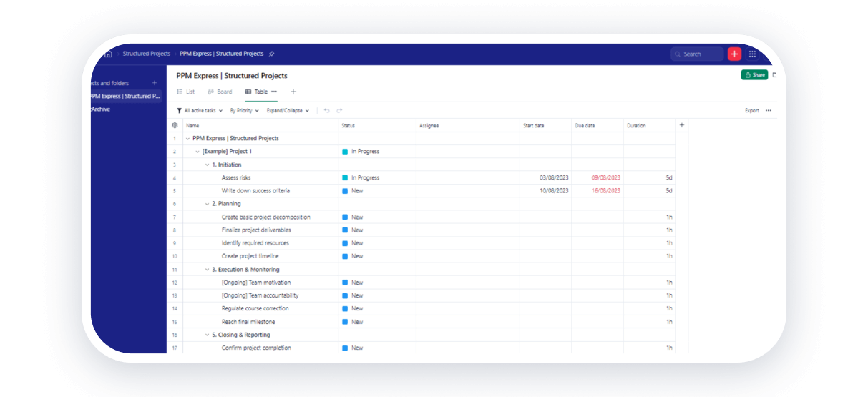This screenshot has width=868, height=397.
Task: Open the apps grid launcher
Action: point(752,54)
